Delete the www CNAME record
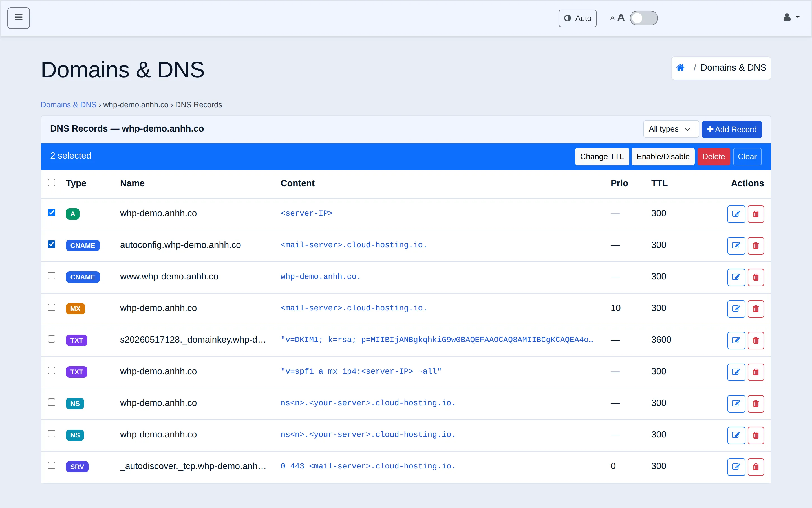 (756, 277)
